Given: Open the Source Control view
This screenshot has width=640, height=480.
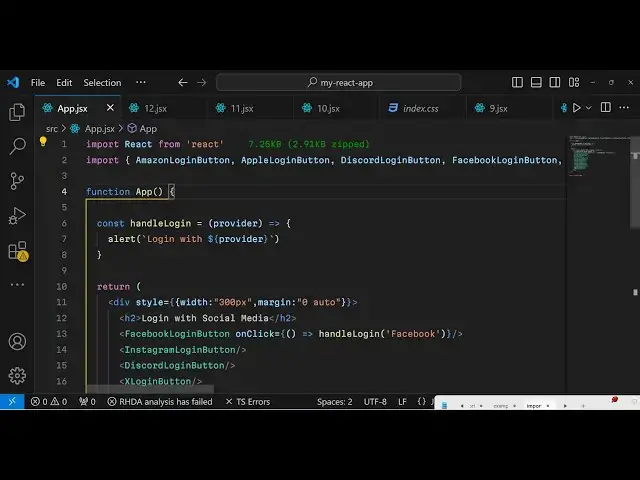Looking at the screenshot, I should tap(17, 181).
